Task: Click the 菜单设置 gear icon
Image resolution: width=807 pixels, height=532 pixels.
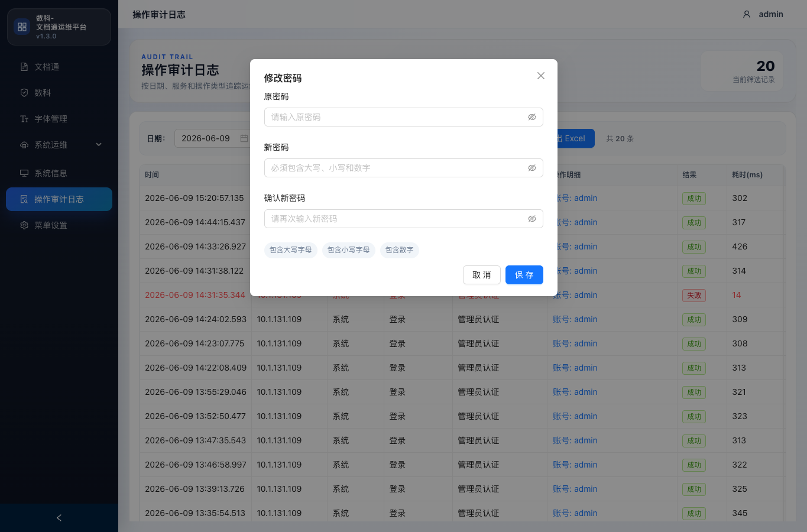Action: tap(24, 225)
